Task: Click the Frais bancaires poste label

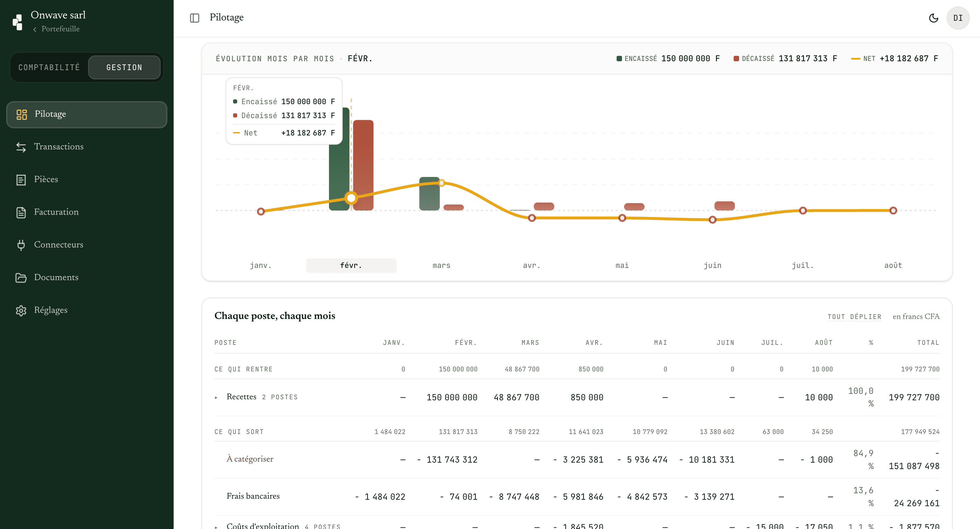Action: pyautogui.click(x=253, y=496)
